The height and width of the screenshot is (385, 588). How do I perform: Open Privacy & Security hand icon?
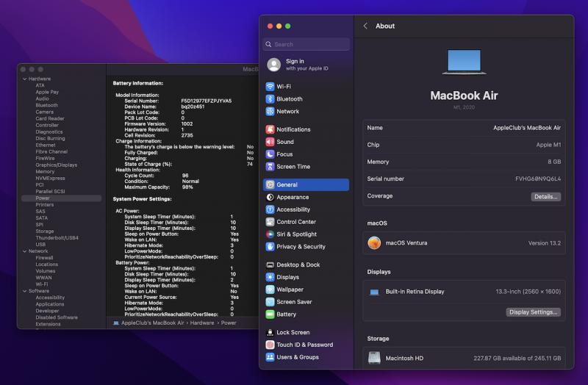(270, 246)
